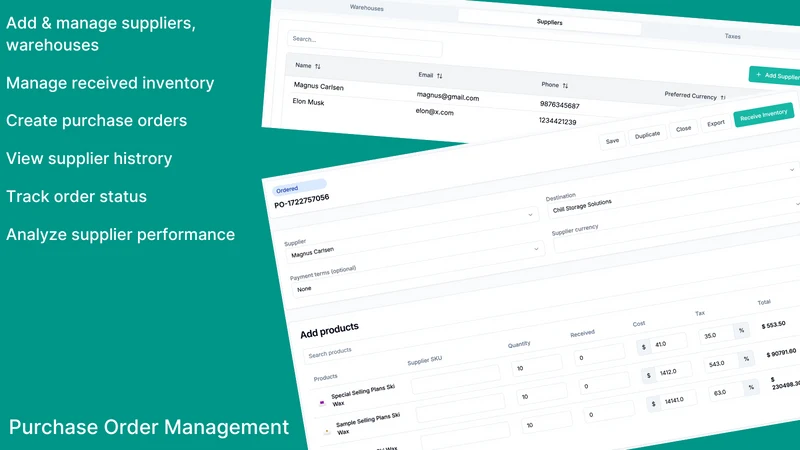The image size is (800, 450).
Task: Open the Taxes tab
Action: click(x=732, y=36)
